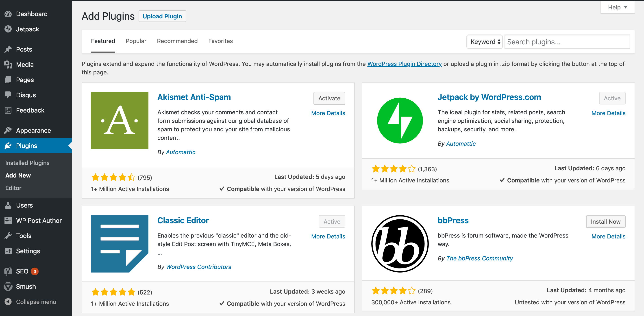Open the Keyword search type dropdown
Image resolution: width=644 pixels, height=316 pixels.
484,42
